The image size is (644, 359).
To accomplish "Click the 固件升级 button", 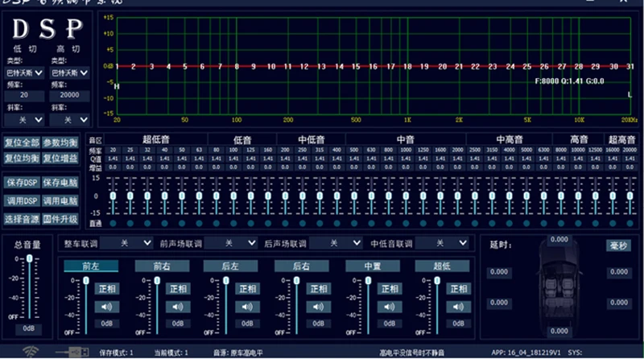I will click(x=60, y=219).
